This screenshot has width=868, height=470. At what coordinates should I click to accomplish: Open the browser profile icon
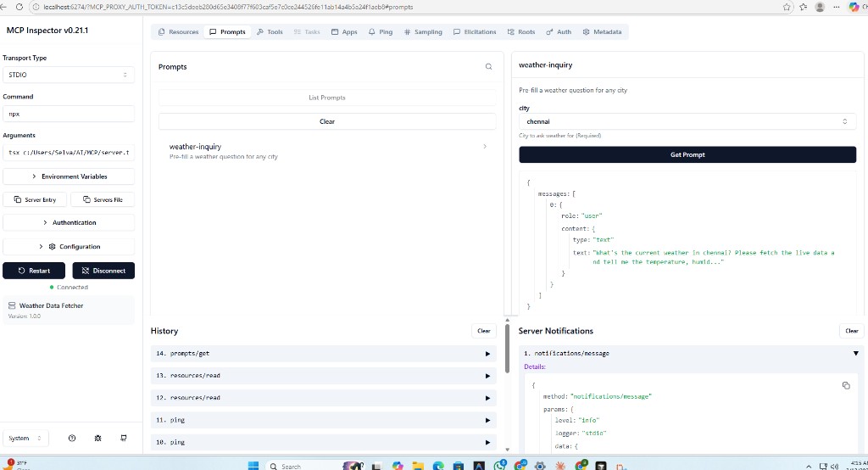coord(820,7)
